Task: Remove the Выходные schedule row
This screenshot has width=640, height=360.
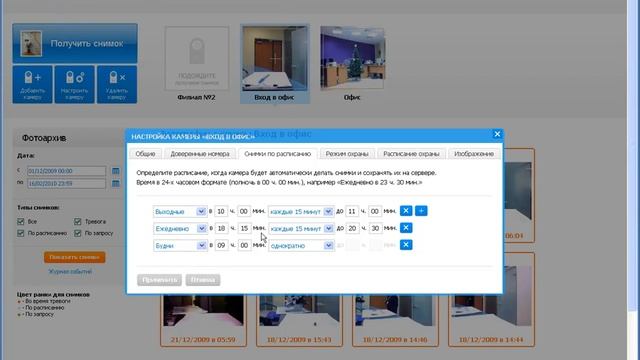Action: [x=406, y=211]
